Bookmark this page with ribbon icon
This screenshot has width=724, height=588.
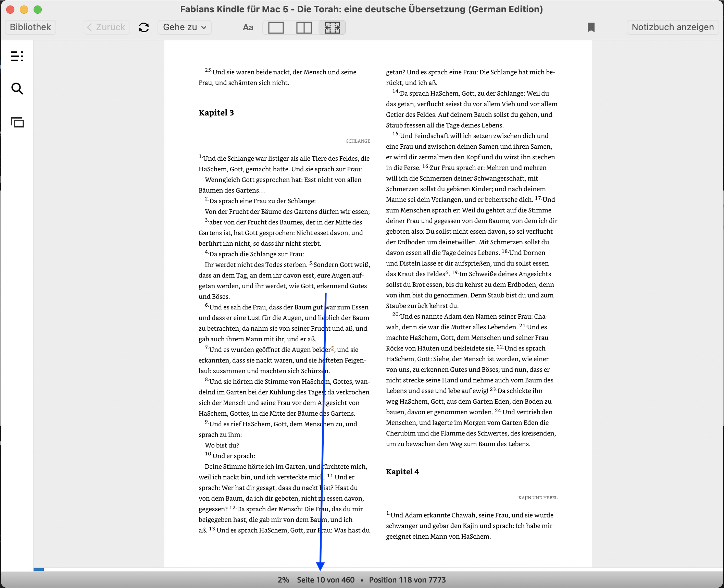coord(591,27)
